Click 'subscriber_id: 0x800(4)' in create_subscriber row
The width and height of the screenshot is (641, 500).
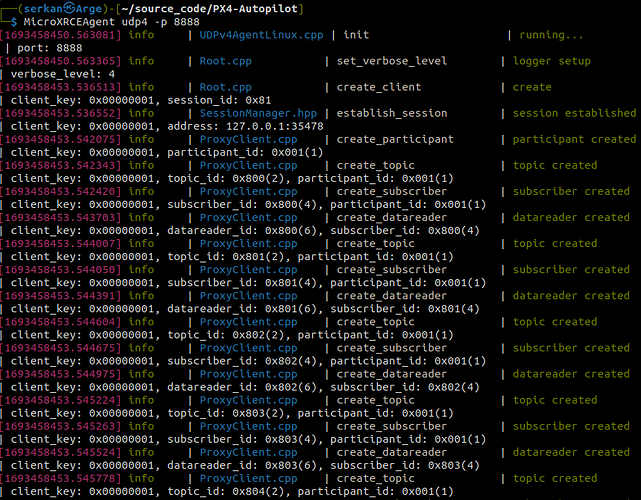[x=242, y=205]
